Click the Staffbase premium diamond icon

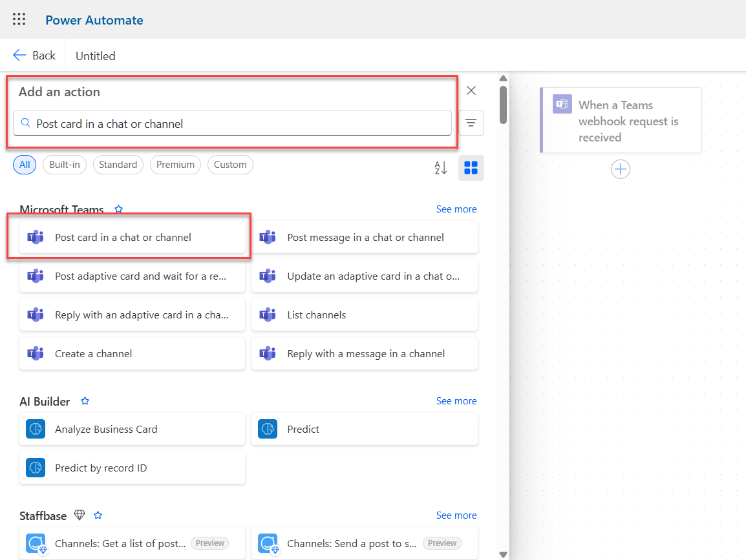[x=80, y=515]
